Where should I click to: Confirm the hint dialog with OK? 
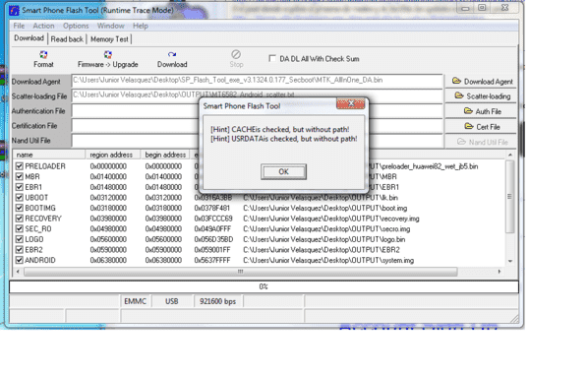tap(283, 171)
